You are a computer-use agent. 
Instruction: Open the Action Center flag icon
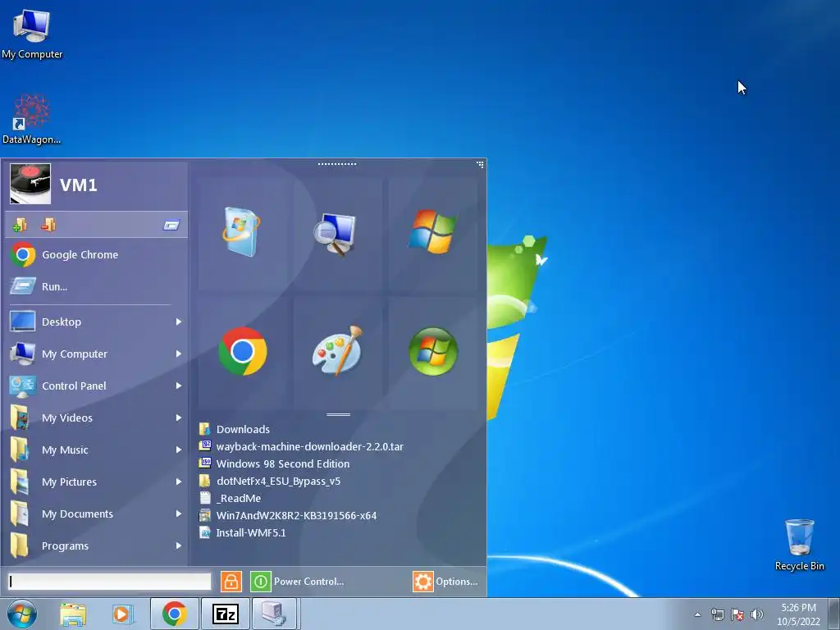coord(737,614)
